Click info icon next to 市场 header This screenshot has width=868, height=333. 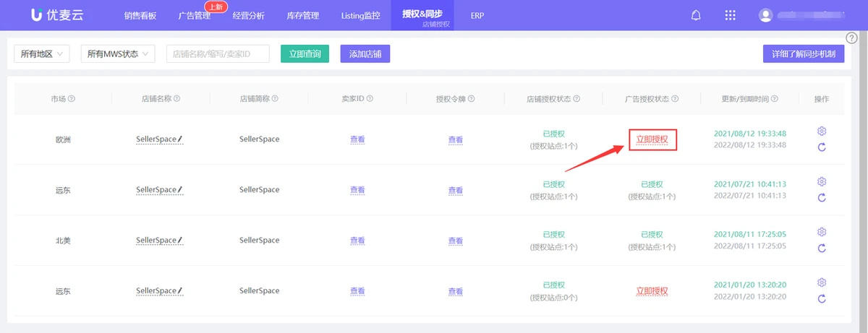(x=72, y=99)
